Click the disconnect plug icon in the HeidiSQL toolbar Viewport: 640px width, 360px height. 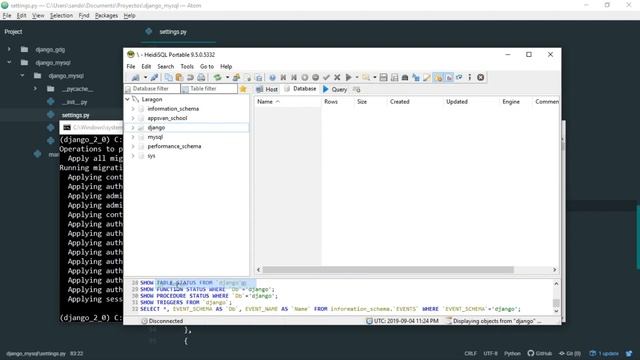click(x=154, y=77)
